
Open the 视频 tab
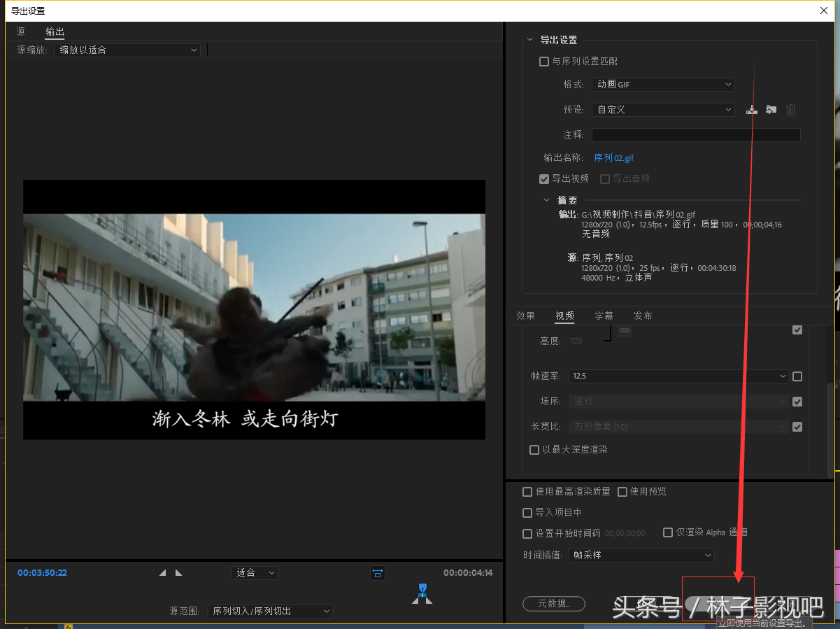(x=565, y=316)
